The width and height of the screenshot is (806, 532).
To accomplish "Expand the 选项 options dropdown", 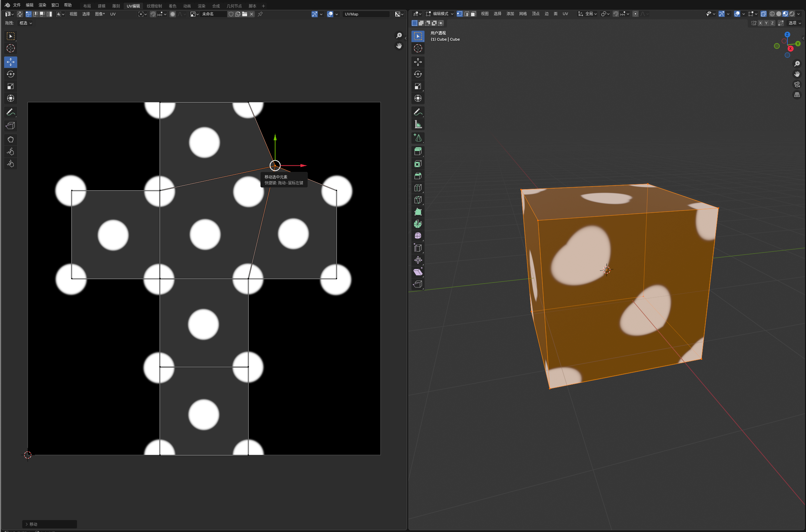I will click(x=794, y=23).
